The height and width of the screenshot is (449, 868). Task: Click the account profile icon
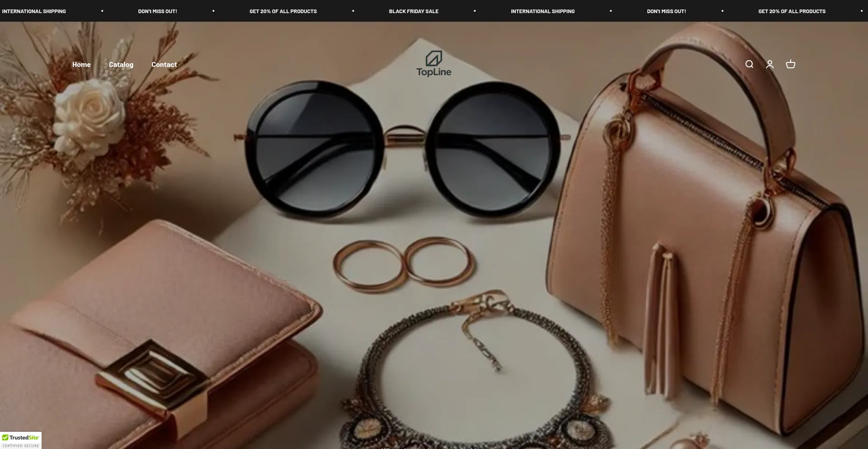770,64
